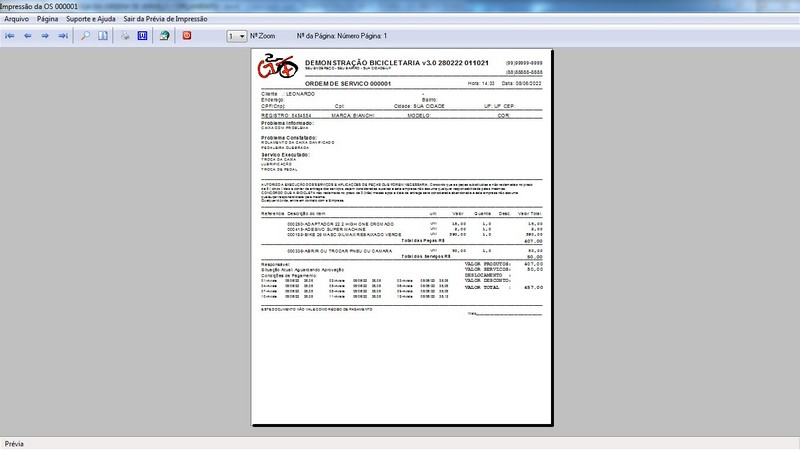Click the Cliente LEONARDO line
The width and height of the screenshot is (800, 450).
click(288, 94)
